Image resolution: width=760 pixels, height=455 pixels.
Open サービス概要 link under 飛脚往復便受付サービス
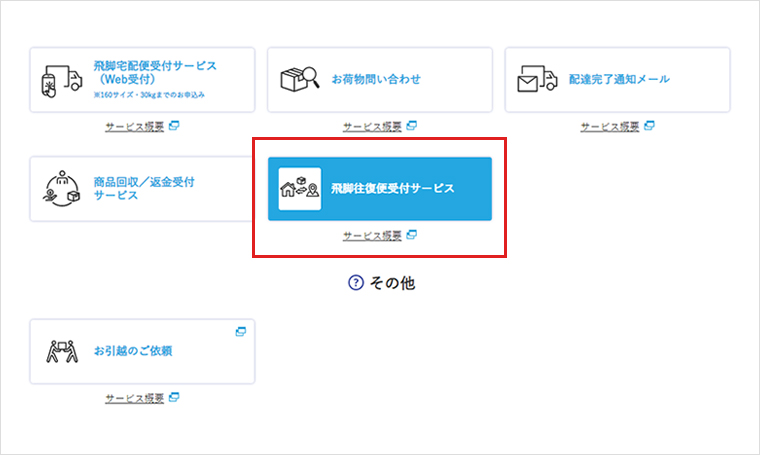372,236
